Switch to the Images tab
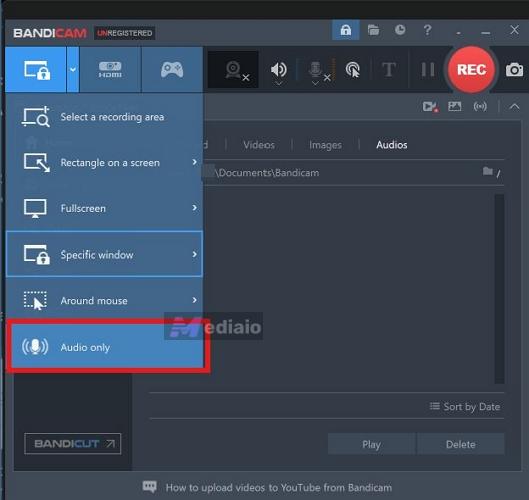The height and width of the screenshot is (500, 529). point(325,145)
